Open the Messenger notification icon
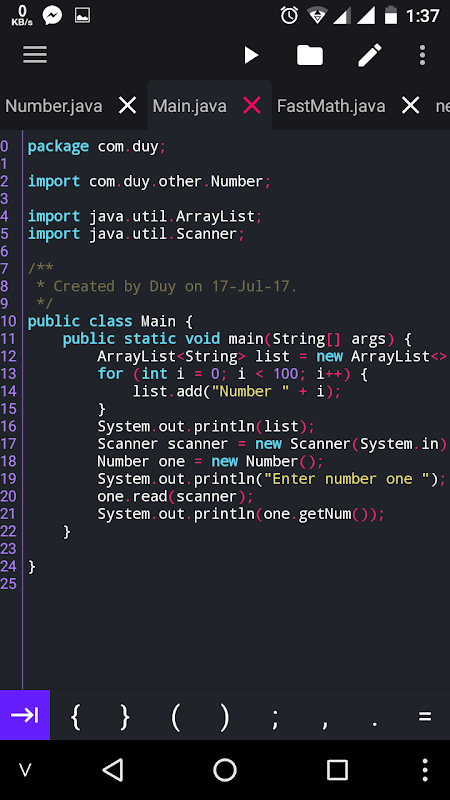The image size is (450, 800). point(52,16)
